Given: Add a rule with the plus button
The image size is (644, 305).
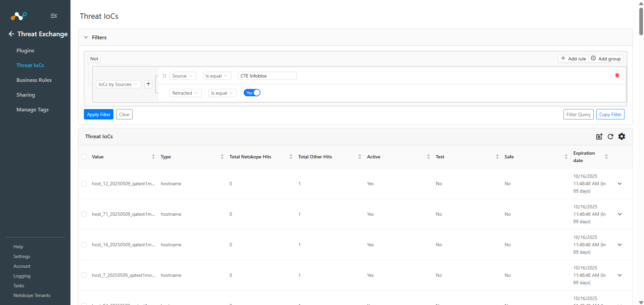Looking at the screenshot, I should (x=148, y=84).
